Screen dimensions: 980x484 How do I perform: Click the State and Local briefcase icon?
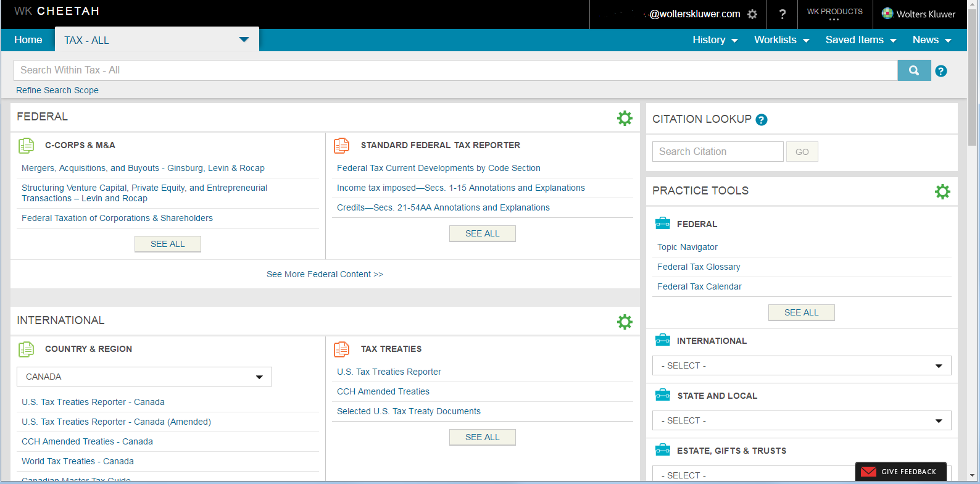(x=663, y=395)
